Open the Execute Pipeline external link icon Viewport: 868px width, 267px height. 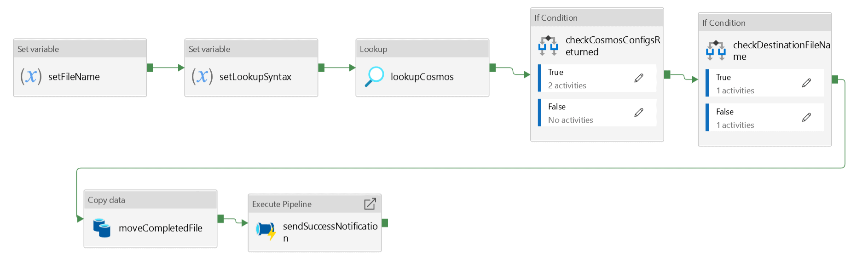370,204
